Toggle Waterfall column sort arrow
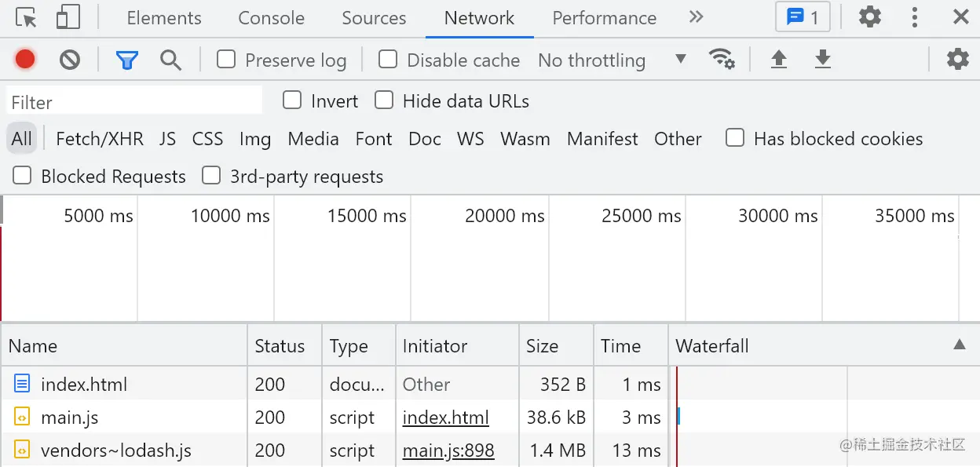 point(959,345)
